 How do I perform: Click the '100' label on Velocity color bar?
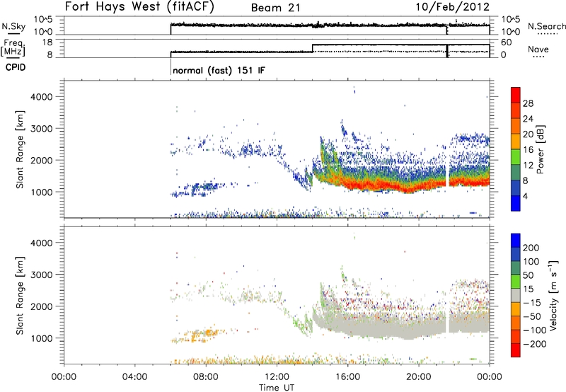tap(531, 261)
